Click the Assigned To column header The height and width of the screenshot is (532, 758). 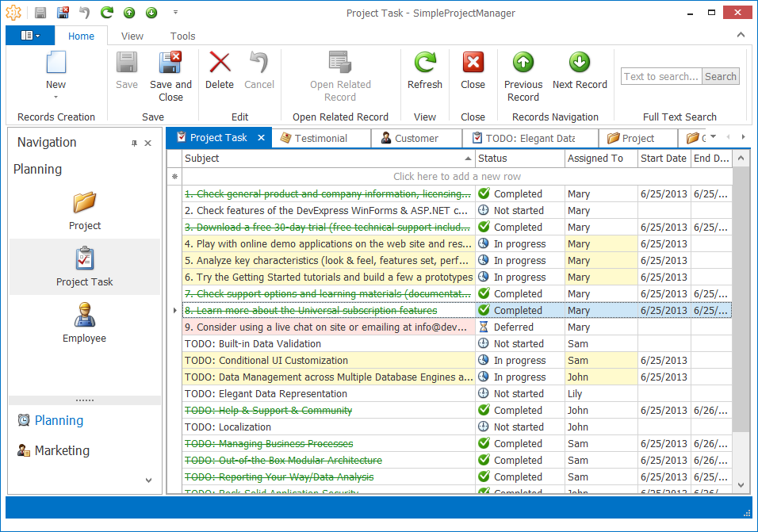[601, 159]
